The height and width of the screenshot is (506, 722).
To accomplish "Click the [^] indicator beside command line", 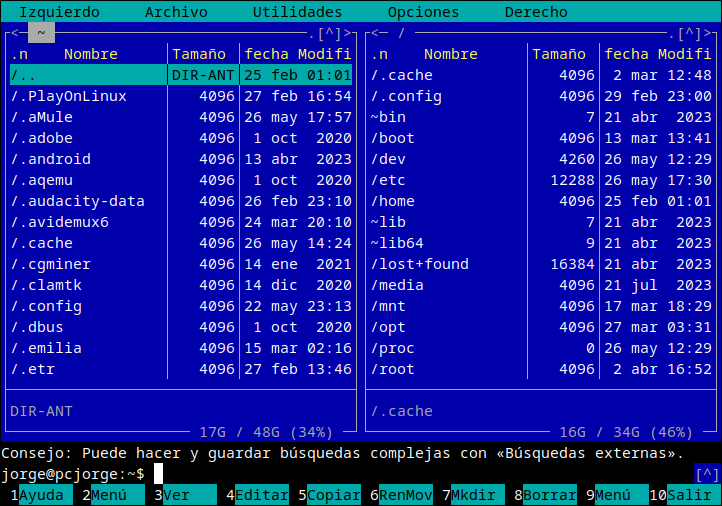I will pyautogui.click(x=706, y=474).
